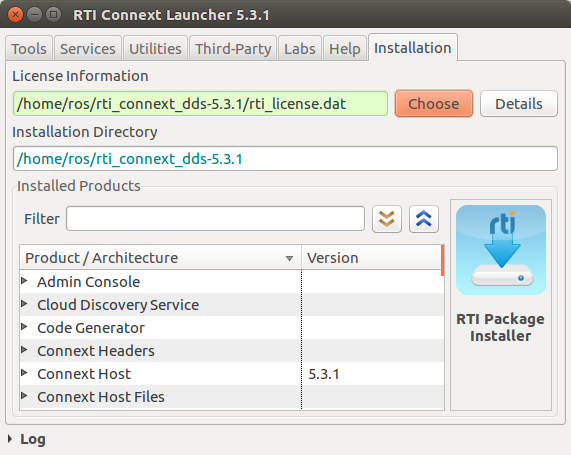Viewport: 571px width, 455px height.
Task: Click the expand-all double down chevron icon
Action: [x=387, y=219]
